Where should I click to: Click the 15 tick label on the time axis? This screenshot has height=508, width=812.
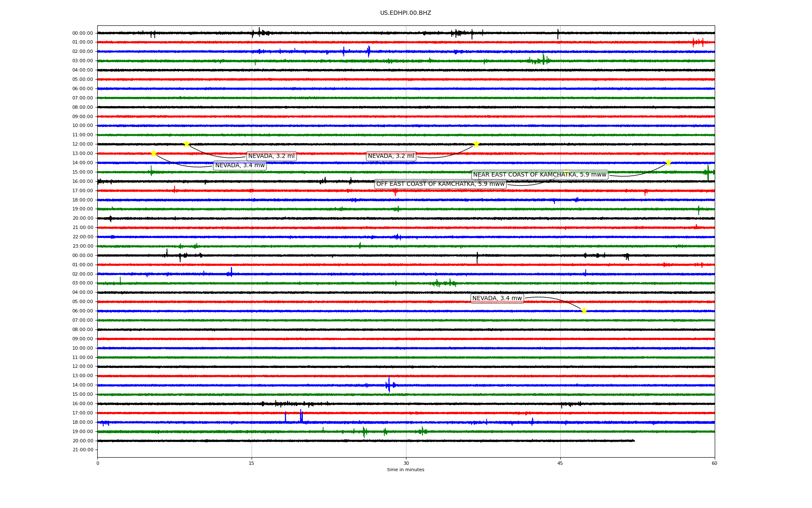252,464
